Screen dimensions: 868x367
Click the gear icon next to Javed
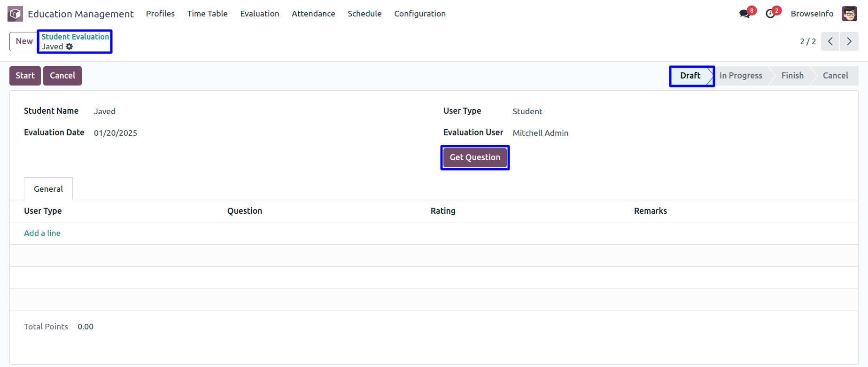tap(69, 47)
